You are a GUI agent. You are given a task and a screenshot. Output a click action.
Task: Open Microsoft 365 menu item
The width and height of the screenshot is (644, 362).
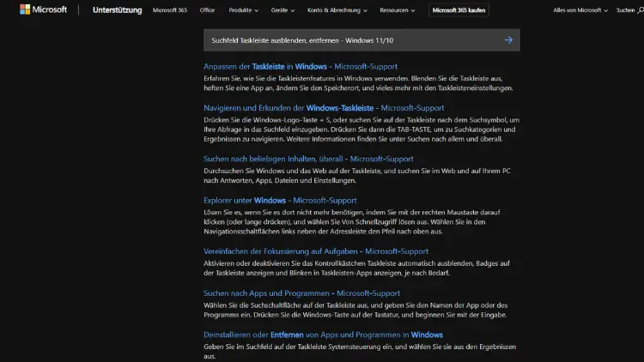click(x=170, y=10)
